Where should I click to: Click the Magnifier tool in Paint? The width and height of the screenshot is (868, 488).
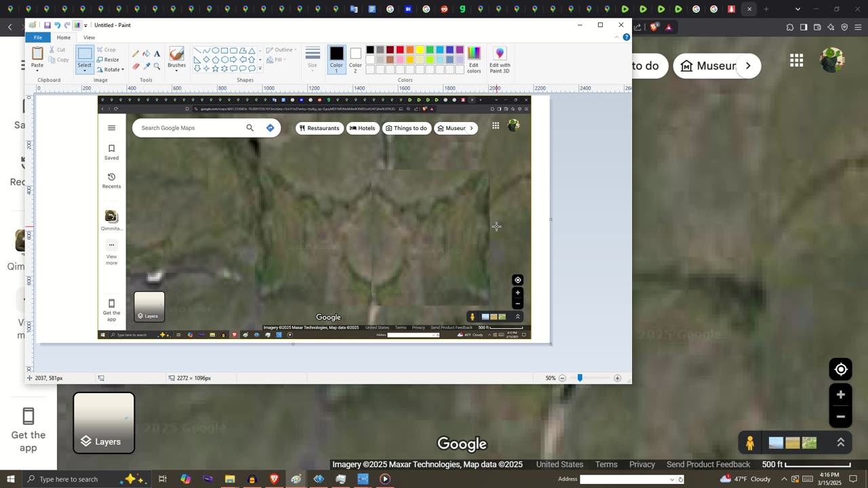pos(157,66)
